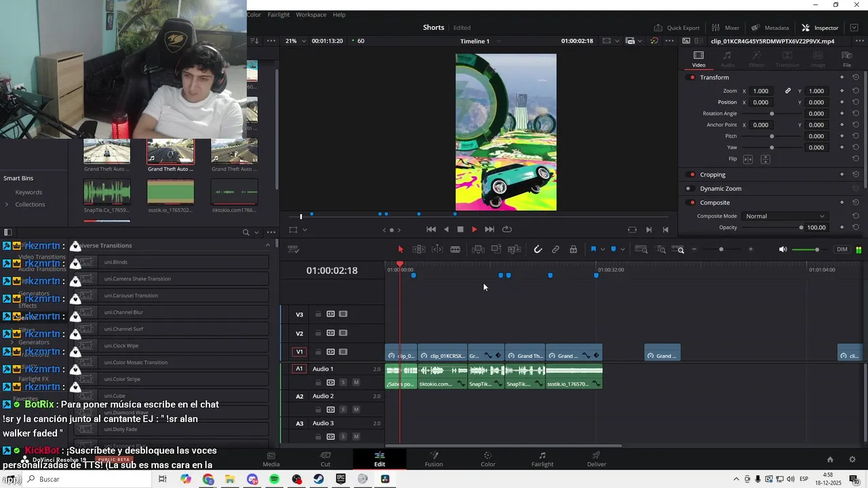Toggle timeline Snapping magnet icon
Screen dimensions: 868x488
point(538,249)
